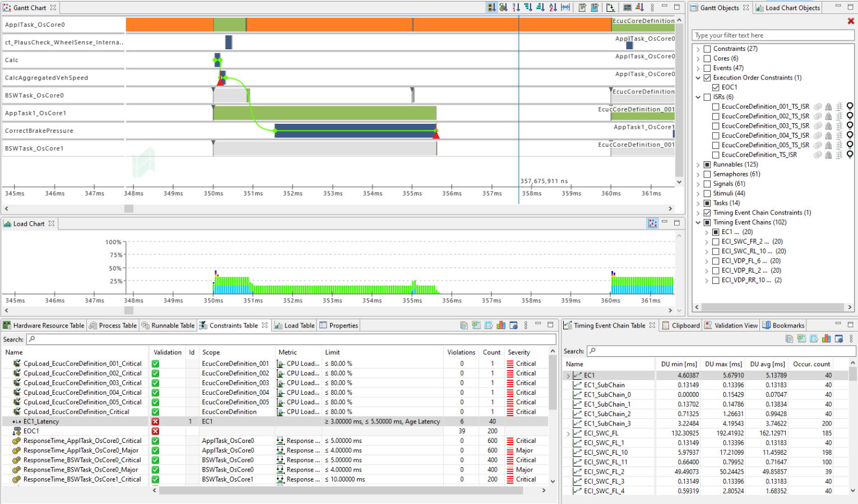Click the sort descending bars icon in Gantt toolbar
Image resolution: width=858 pixels, height=504 pixels.
point(528,7)
